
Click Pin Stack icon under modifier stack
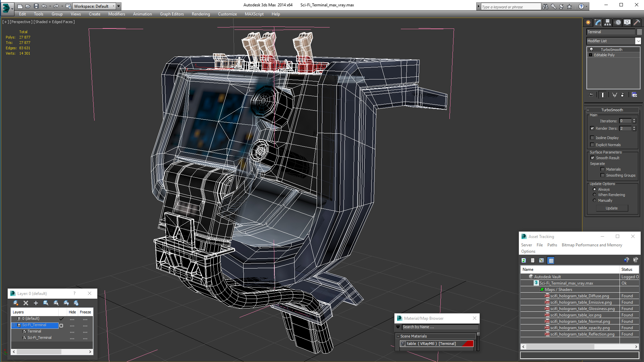tap(591, 95)
